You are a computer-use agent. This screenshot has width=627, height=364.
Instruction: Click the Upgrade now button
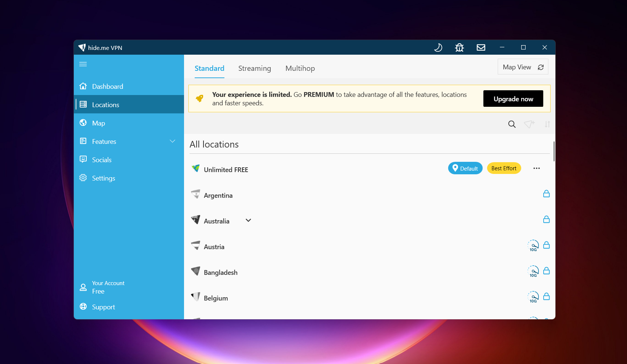pyautogui.click(x=513, y=99)
